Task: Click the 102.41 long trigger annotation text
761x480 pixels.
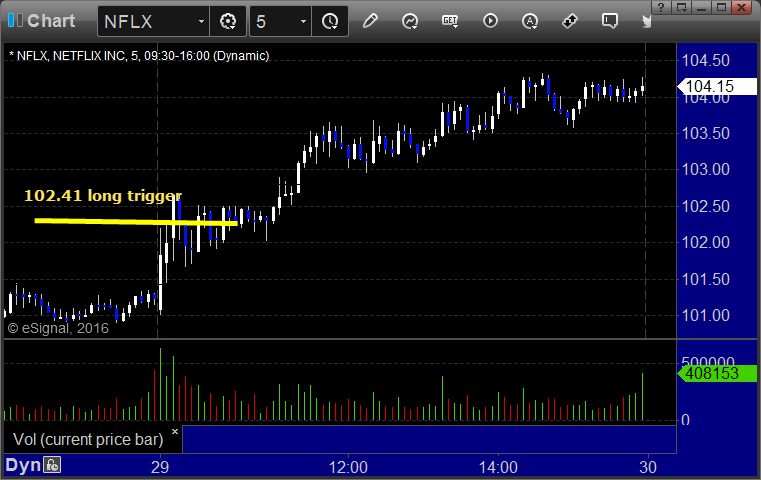Action: (102, 196)
